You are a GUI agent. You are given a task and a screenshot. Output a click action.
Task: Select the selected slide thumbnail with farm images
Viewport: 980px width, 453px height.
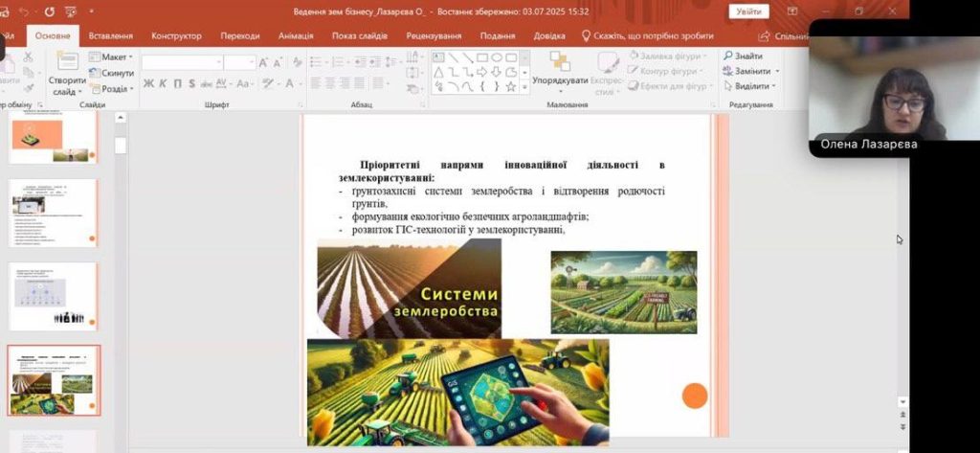point(54,380)
